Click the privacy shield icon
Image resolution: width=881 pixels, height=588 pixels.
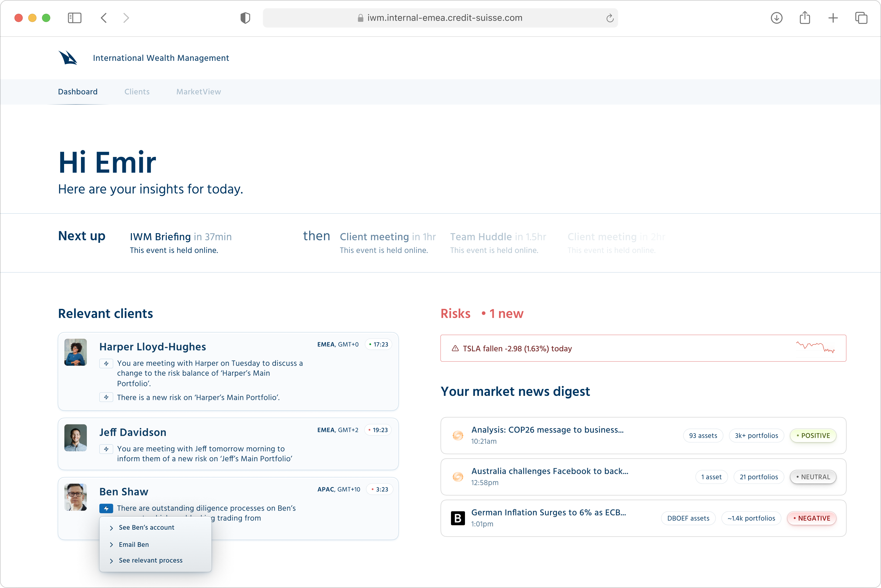pyautogui.click(x=245, y=18)
